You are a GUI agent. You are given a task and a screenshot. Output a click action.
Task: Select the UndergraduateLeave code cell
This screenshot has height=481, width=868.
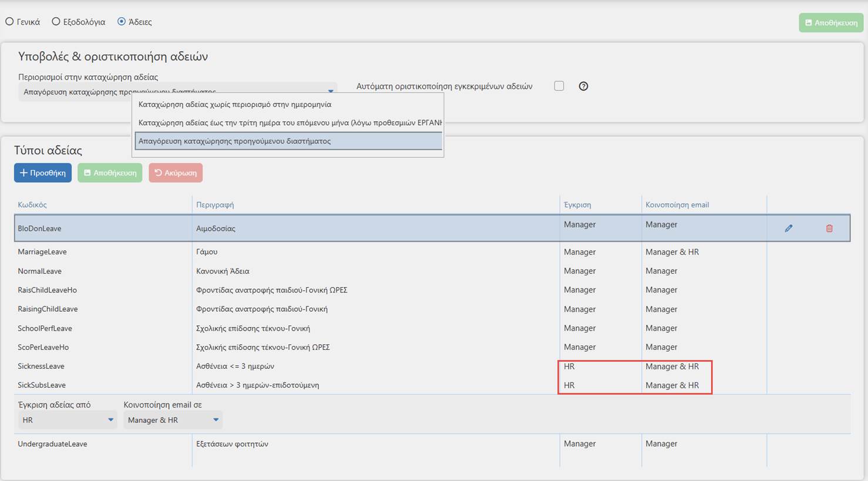52,444
